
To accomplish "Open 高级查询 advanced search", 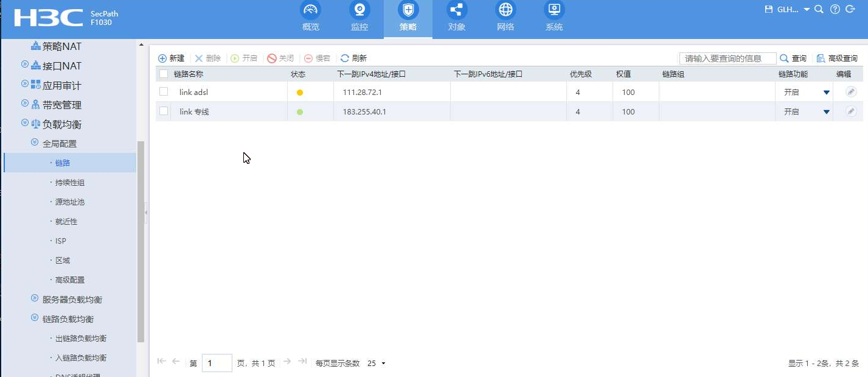I will point(837,58).
